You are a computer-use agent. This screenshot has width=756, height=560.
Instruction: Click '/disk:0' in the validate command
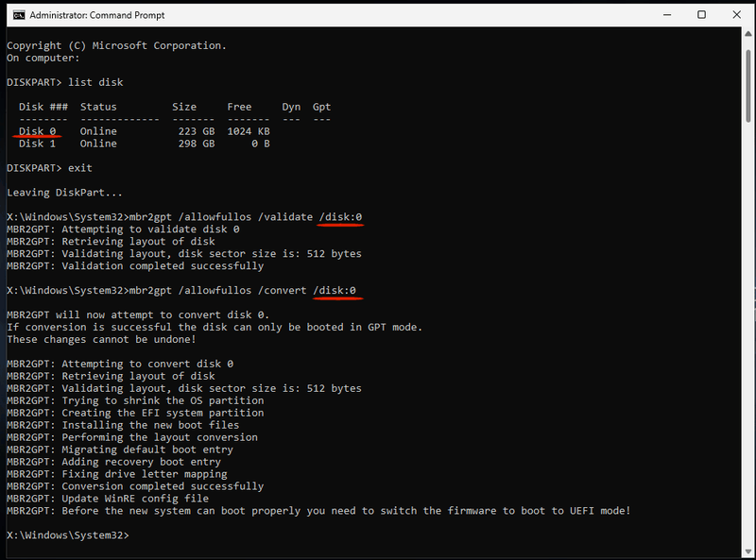(340, 217)
